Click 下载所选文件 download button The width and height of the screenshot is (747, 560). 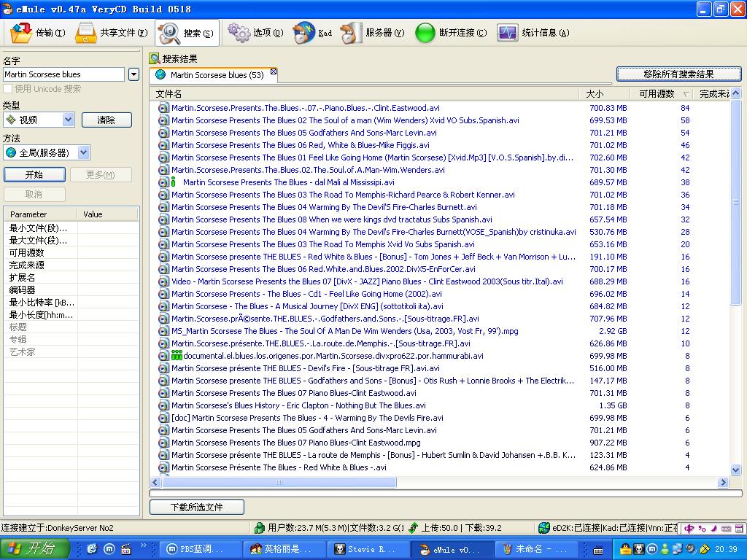click(197, 507)
